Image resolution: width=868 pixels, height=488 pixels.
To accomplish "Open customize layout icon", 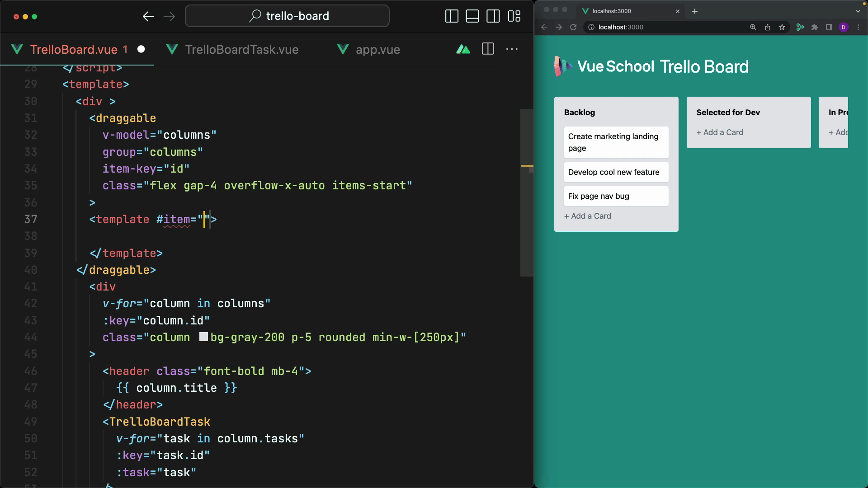I will [514, 16].
